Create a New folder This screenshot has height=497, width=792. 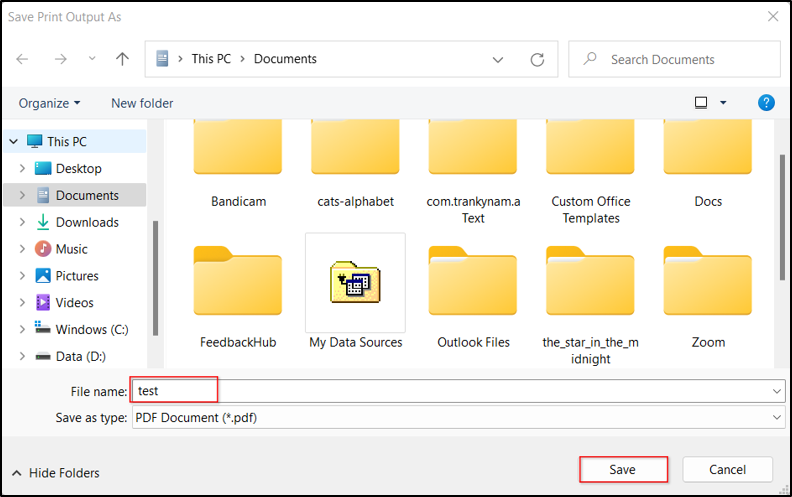click(x=142, y=104)
